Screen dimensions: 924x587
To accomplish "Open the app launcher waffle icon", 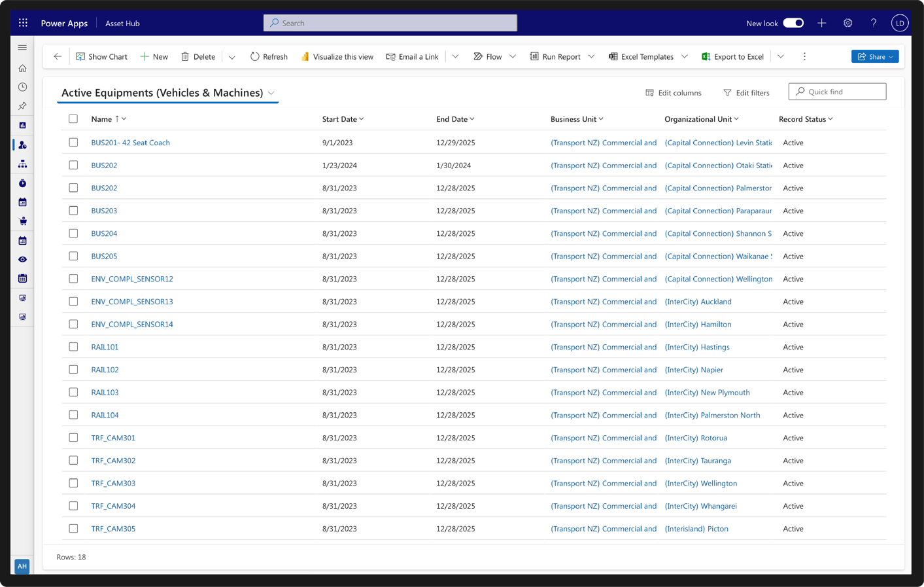I will (x=23, y=23).
